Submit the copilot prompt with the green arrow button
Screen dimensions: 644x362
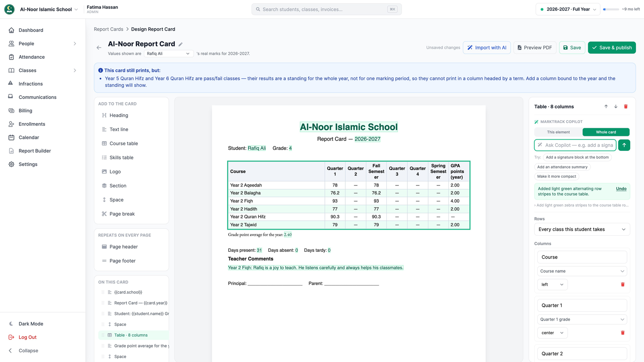624,145
